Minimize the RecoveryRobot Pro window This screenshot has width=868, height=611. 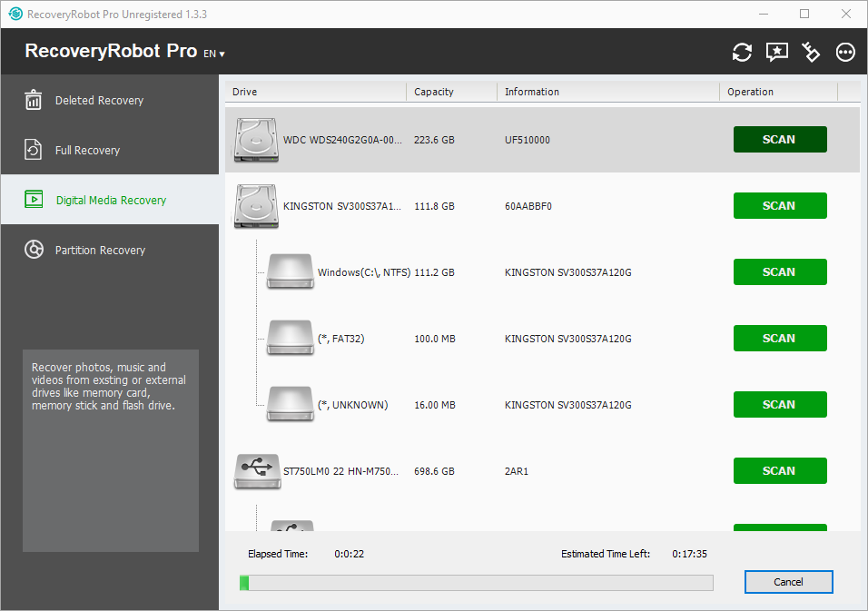[x=764, y=14]
